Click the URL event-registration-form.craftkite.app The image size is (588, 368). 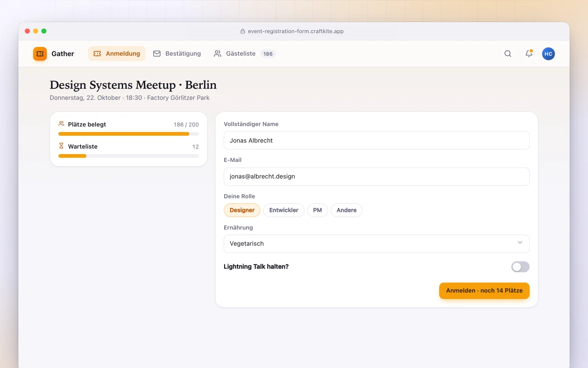(x=296, y=31)
